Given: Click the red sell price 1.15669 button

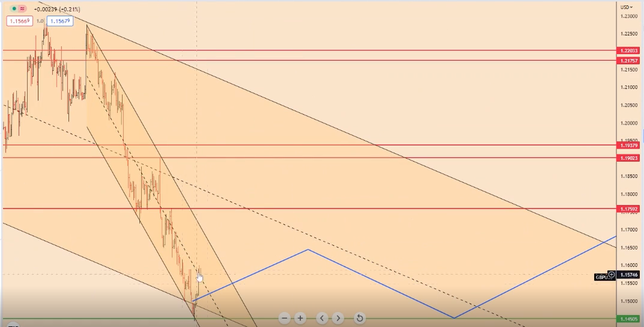Looking at the screenshot, I should 19,21.
